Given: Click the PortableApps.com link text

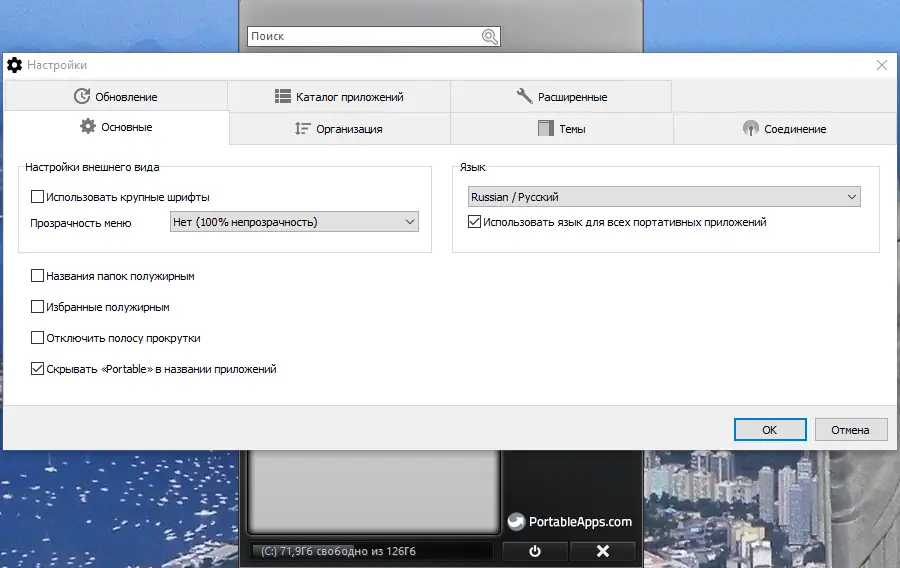Looking at the screenshot, I should (580, 522).
